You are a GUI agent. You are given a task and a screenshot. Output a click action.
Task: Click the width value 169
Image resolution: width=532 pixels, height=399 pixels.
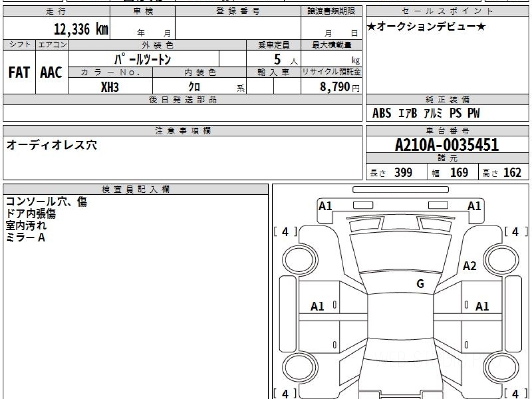[x=459, y=172]
